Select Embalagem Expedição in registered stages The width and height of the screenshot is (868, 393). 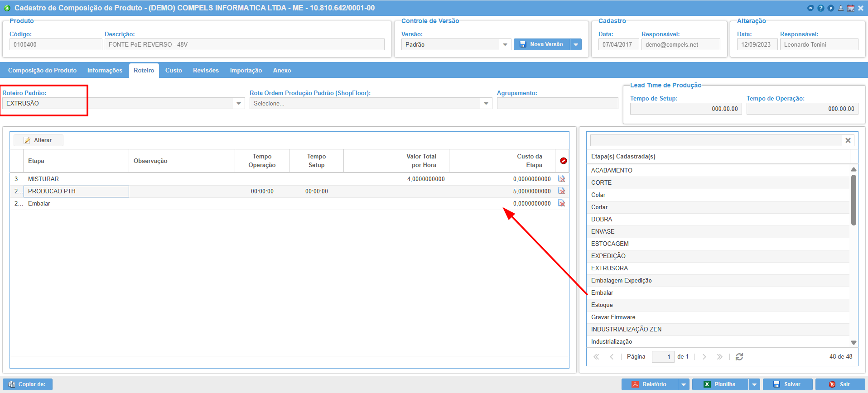pos(718,280)
